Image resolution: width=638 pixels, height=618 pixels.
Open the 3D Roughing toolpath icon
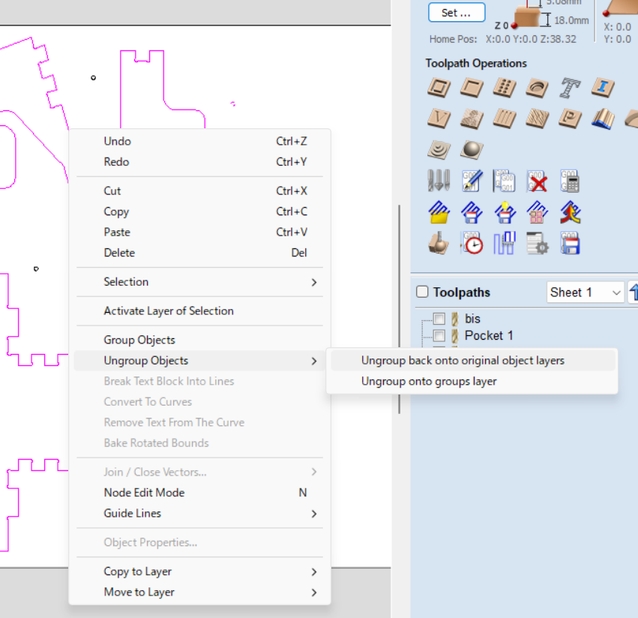click(439, 149)
